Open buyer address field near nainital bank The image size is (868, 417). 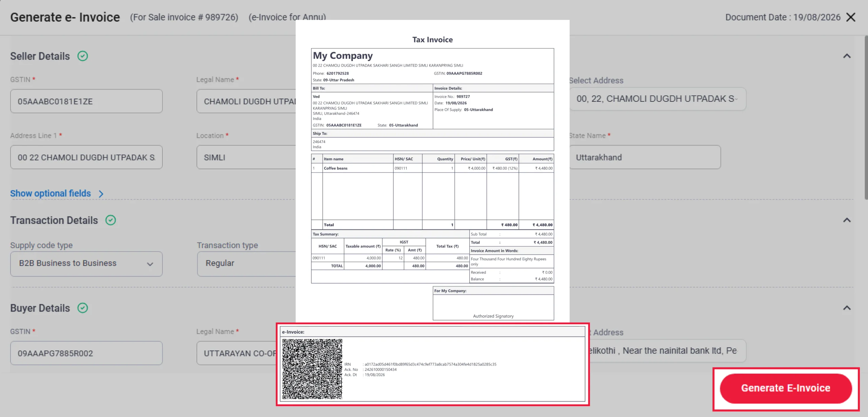point(667,350)
